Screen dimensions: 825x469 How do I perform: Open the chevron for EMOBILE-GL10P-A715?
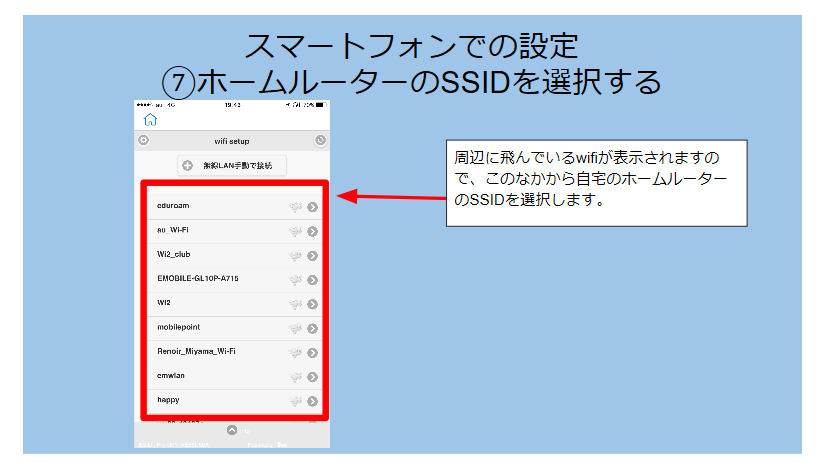pos(313,280)
